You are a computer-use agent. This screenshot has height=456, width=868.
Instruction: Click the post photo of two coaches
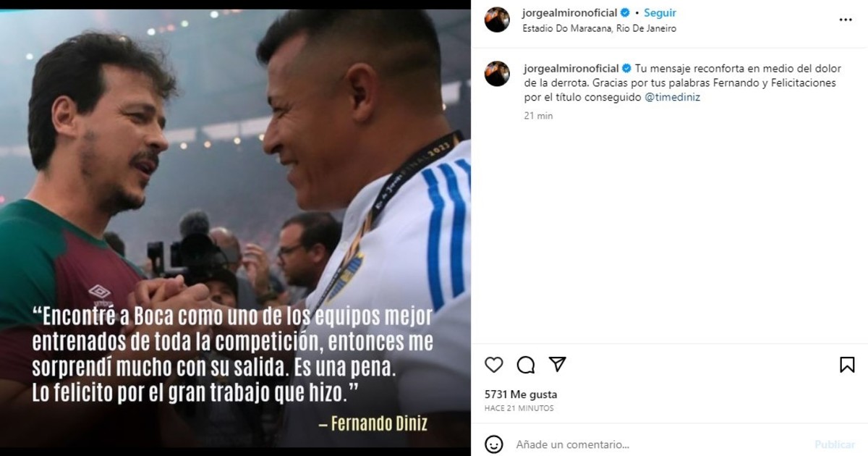click(235, 228)
